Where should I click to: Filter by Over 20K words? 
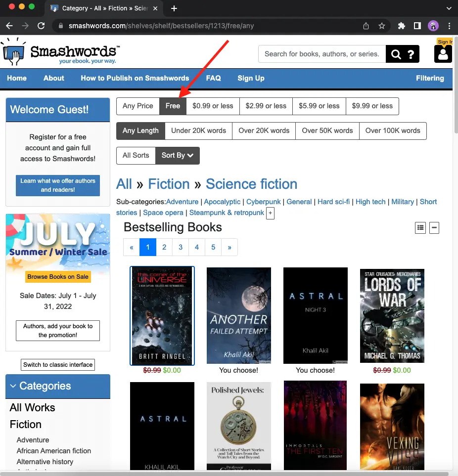[x=264, y=131]
